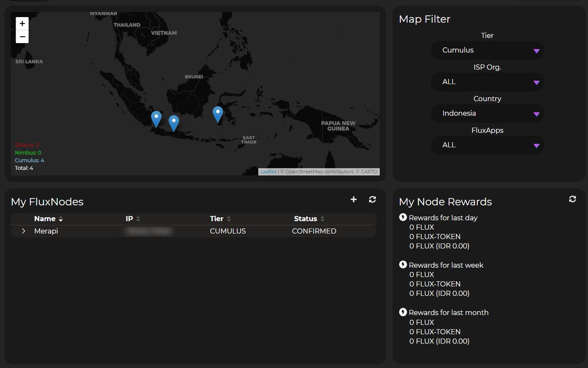
Task: Click the Rewards for last day heading
Action: pyautogui.click(x=443, y=218)
